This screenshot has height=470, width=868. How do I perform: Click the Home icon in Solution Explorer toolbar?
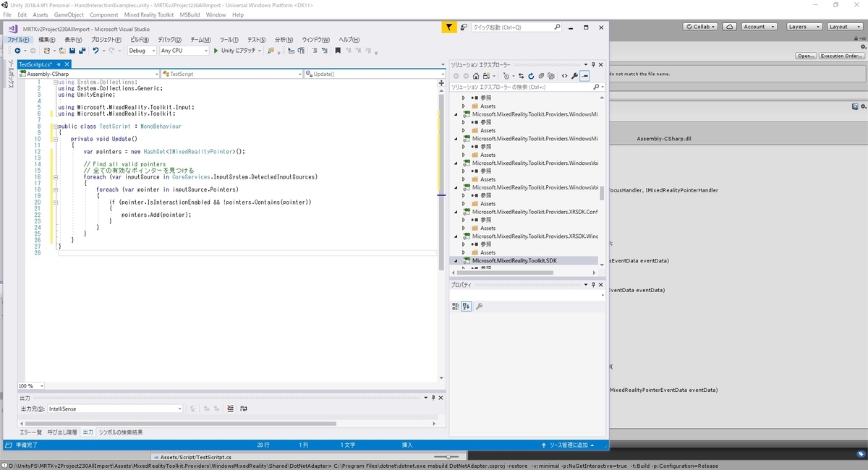476,76
